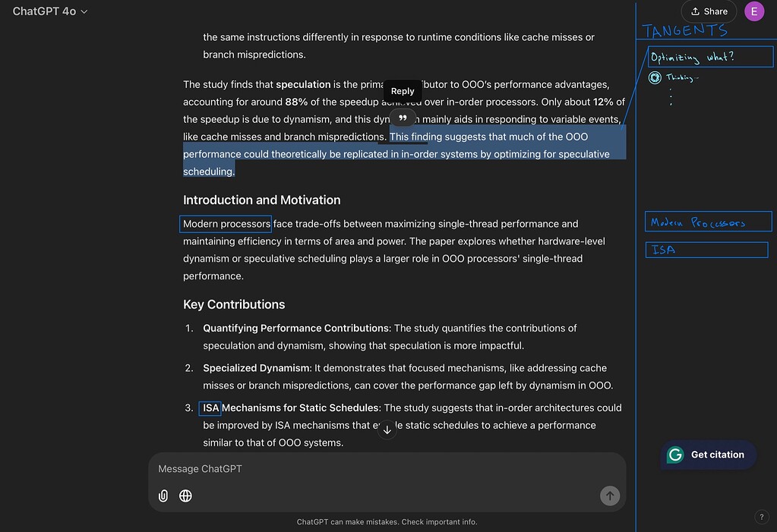Click the handwritten TANGENTS heading
777x532 pixels.
click(684, 29)
